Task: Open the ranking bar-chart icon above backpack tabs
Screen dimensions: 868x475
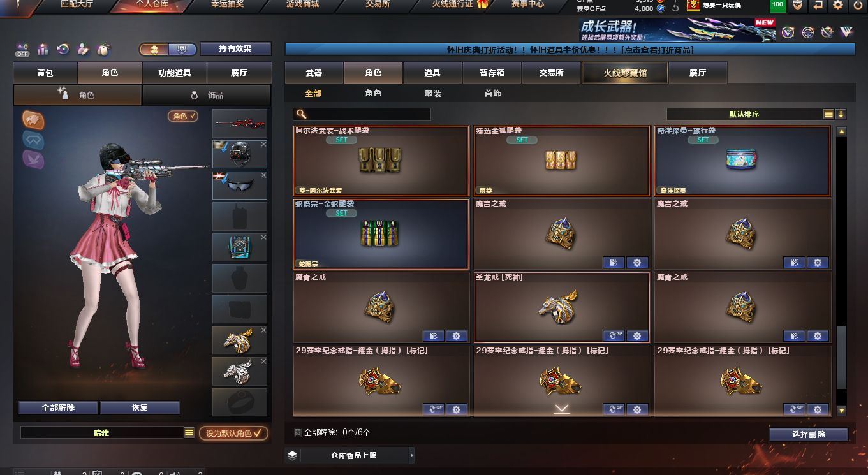Action: pos(43,49)
